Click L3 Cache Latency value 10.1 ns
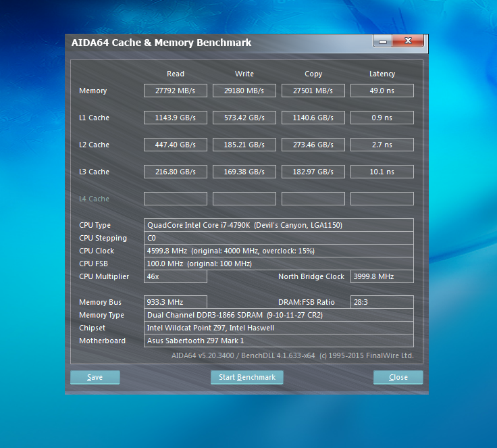 coord(382,172)
